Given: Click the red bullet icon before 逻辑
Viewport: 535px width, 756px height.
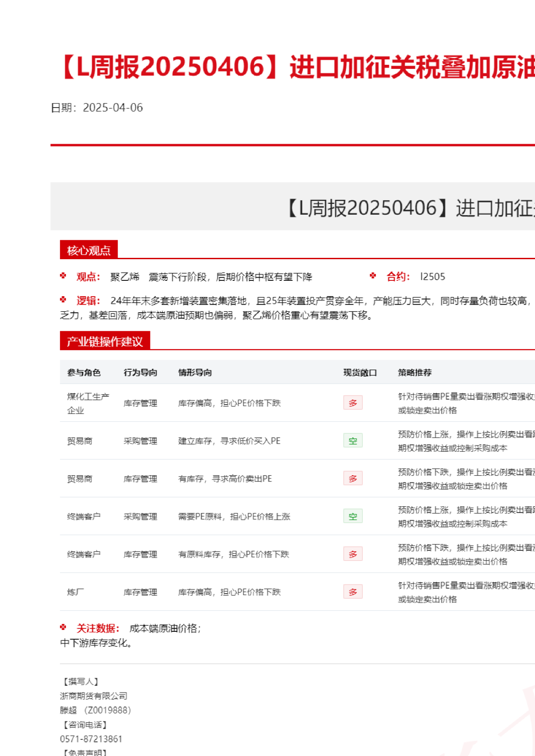Looking at the screenshot, I should tap(63, 300).
